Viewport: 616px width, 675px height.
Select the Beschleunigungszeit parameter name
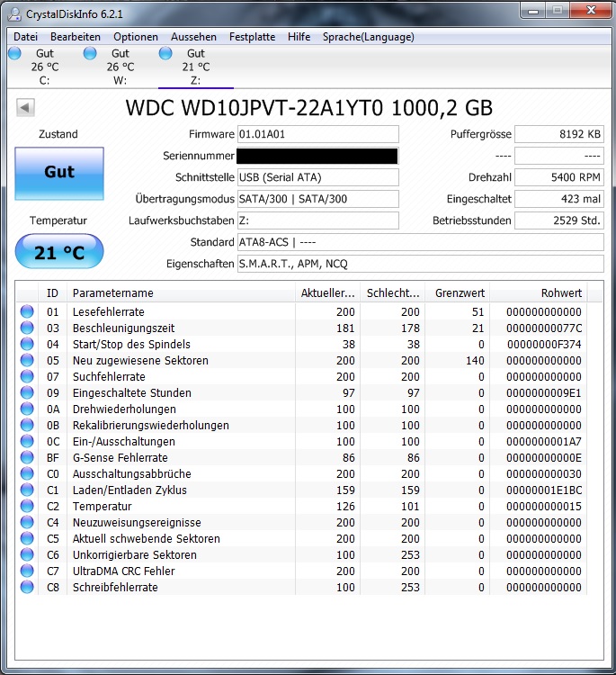pyautogui.click(x=123, y=328)
